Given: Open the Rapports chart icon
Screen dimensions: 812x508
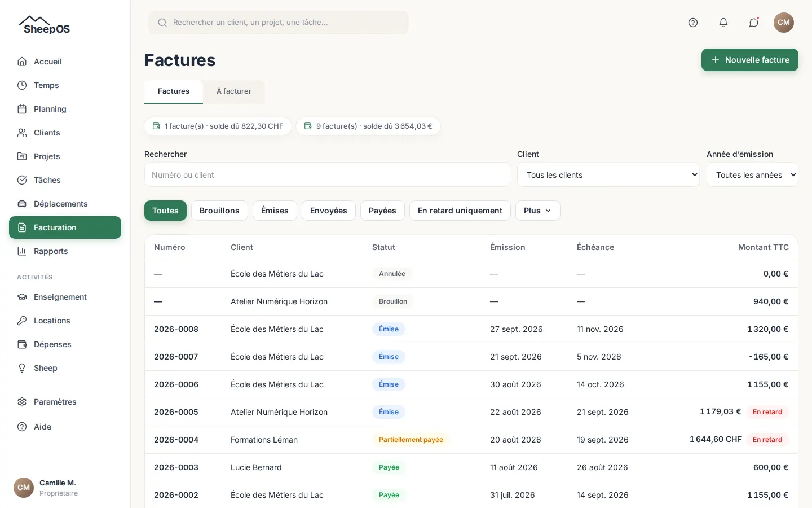Looking at the screenshot, I should pos(22,251).
